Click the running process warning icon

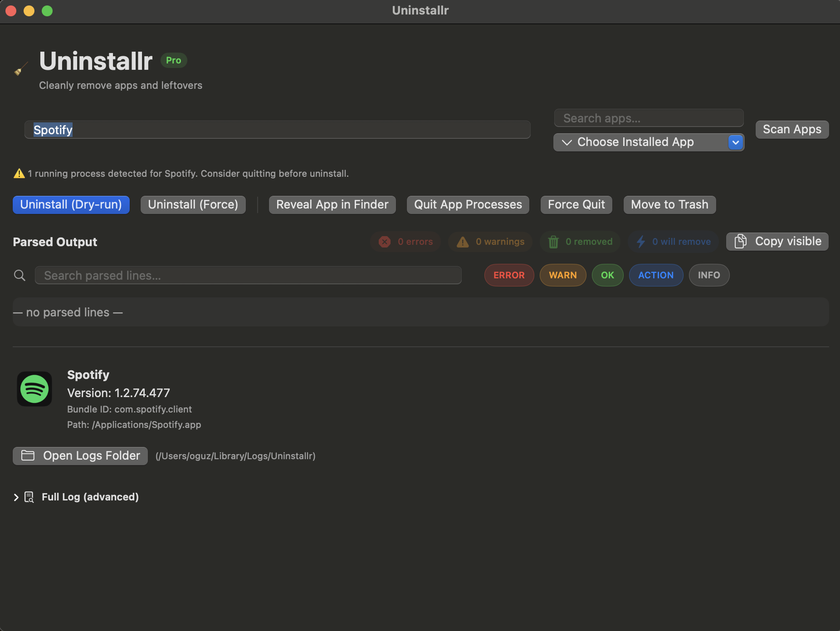click(19, 174)
